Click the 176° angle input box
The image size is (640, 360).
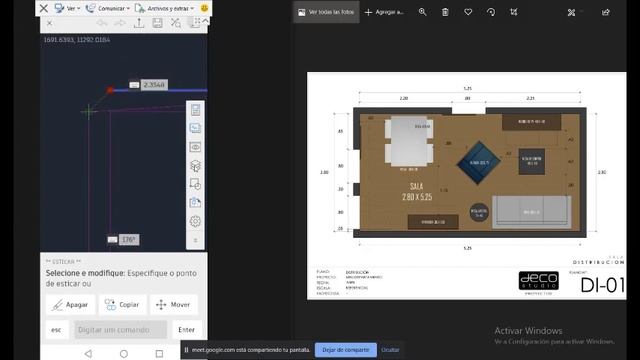click(129, 240)
